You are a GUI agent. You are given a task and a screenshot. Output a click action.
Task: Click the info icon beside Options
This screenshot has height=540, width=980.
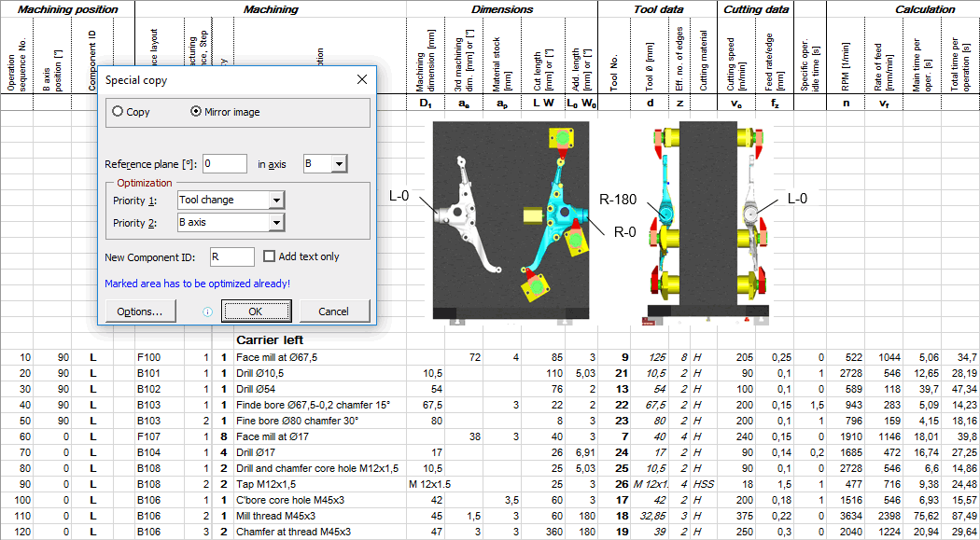207,312
